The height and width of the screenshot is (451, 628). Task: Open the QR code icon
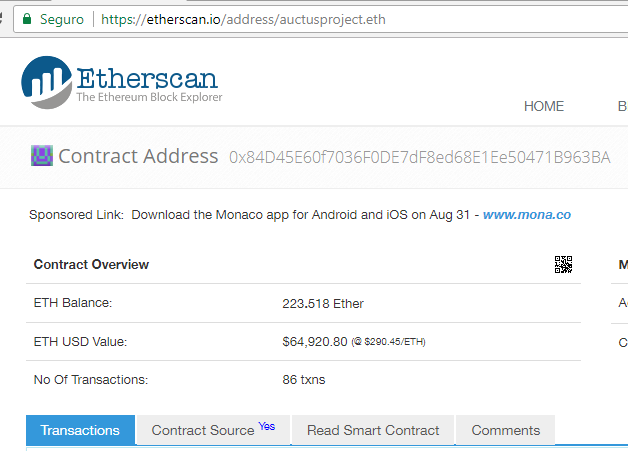click(563, 264)
